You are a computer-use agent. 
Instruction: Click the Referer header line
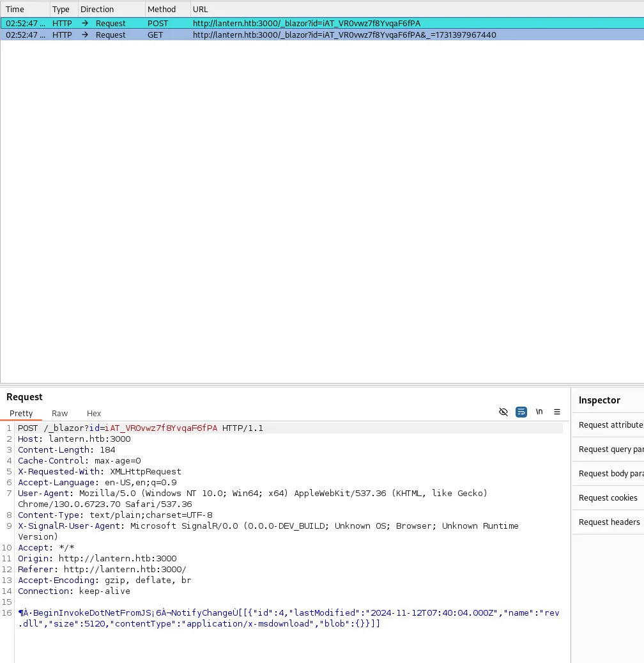pos(102,570)
